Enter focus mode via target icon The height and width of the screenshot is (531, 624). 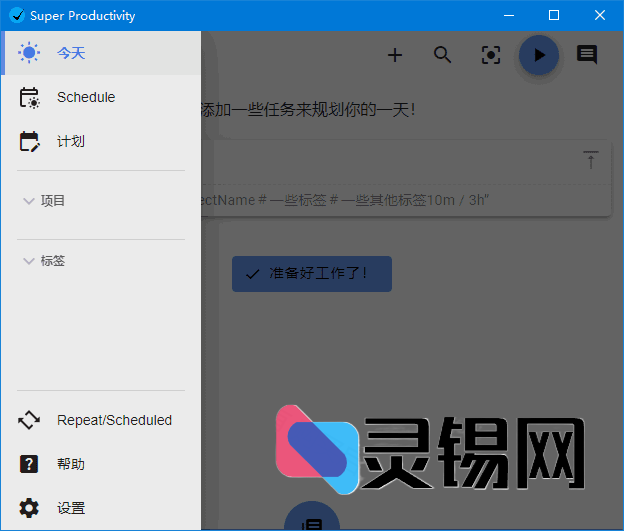(x=491, y=55)
